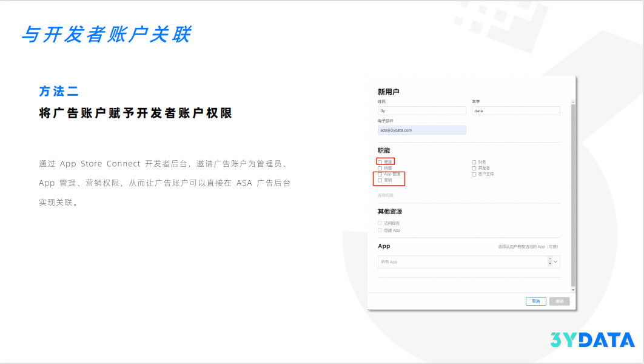Image resolution: width=644 pixels, height=364 pixels.
Task: Click the up stepper arrow in the App selector
Action: point(550,259)
